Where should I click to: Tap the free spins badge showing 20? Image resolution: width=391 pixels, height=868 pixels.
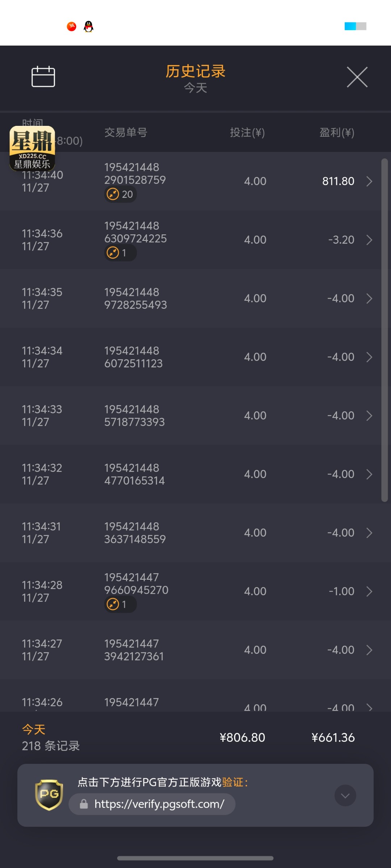120,194
